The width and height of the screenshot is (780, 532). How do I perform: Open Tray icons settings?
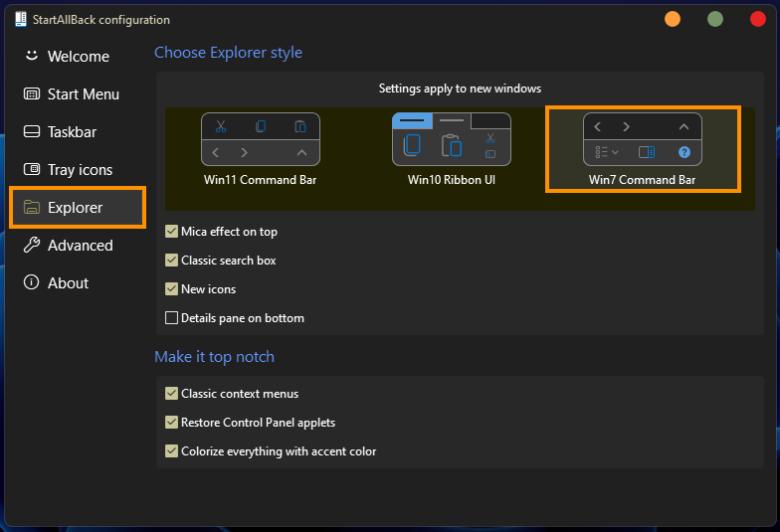78,169
